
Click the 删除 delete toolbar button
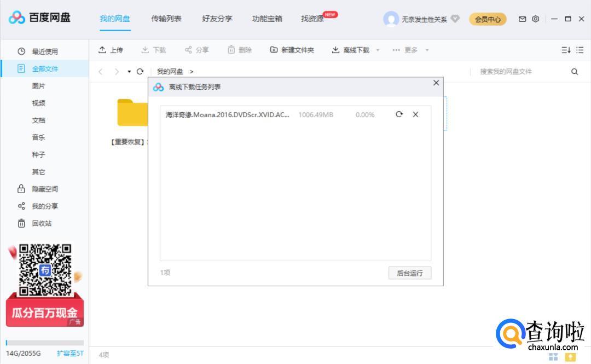[240, 50]
